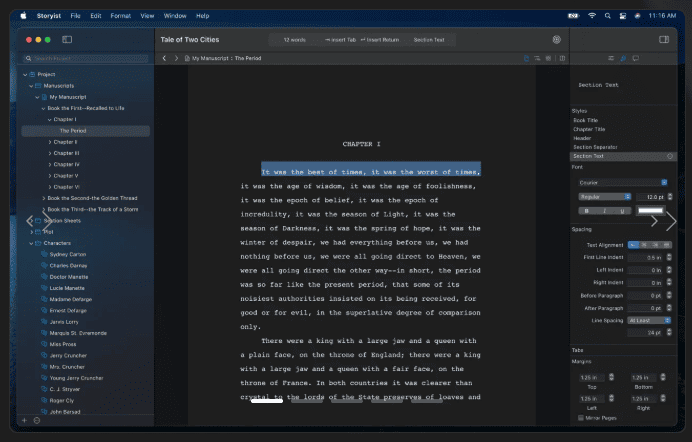Screen dimensions: 692x442
Task: Open the File menu
Action: [75, 16]
